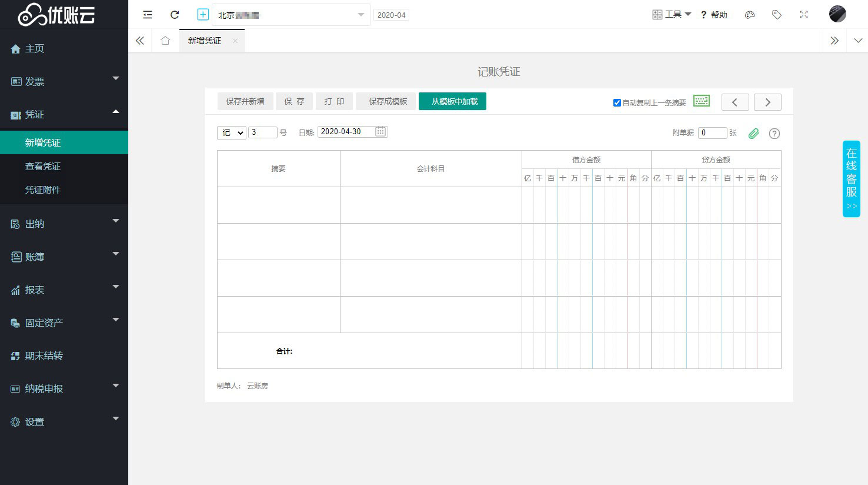Screen dimensions: 868x485
Task: Click the sidebar collapse menu icon
Action: (x=148, y=15)
